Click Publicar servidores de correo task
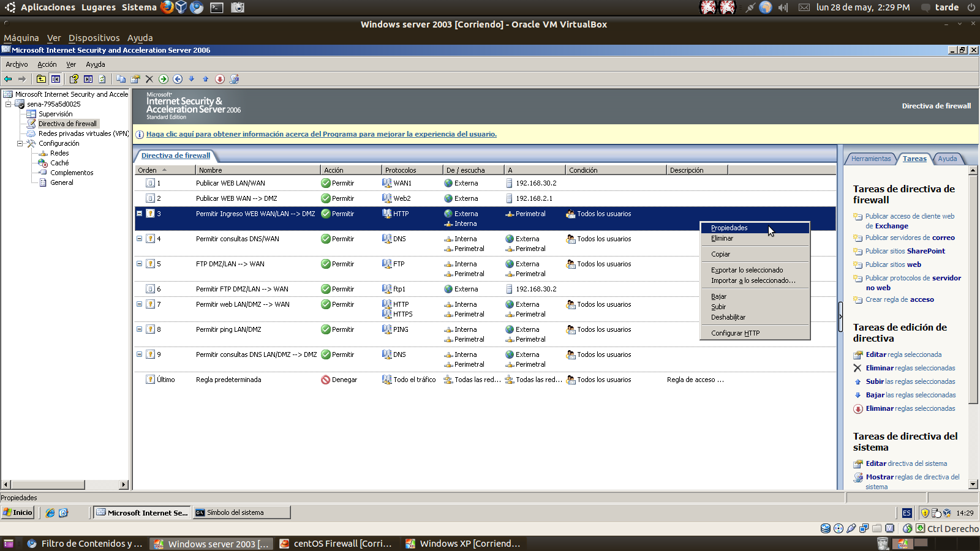980x551 pixels. [910, 238]
